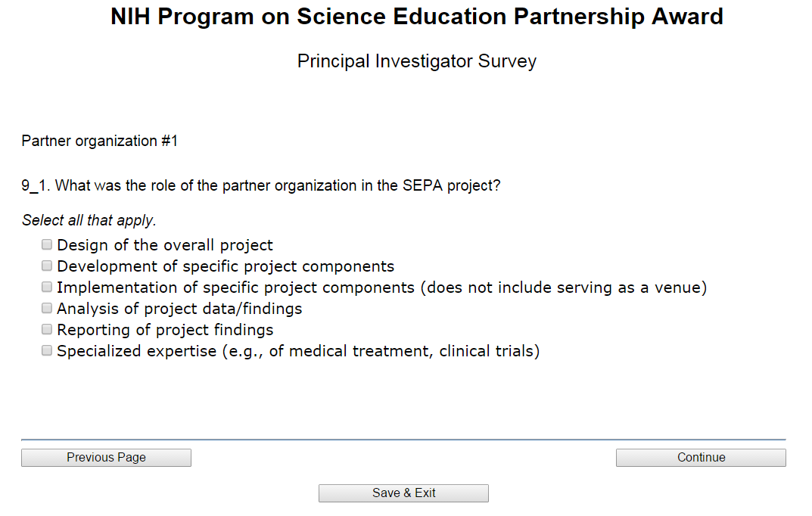Viewport: 812px width, 516px height.
Task: Click the 'Analysis of project data/findings' label
Action: [179, 309]
